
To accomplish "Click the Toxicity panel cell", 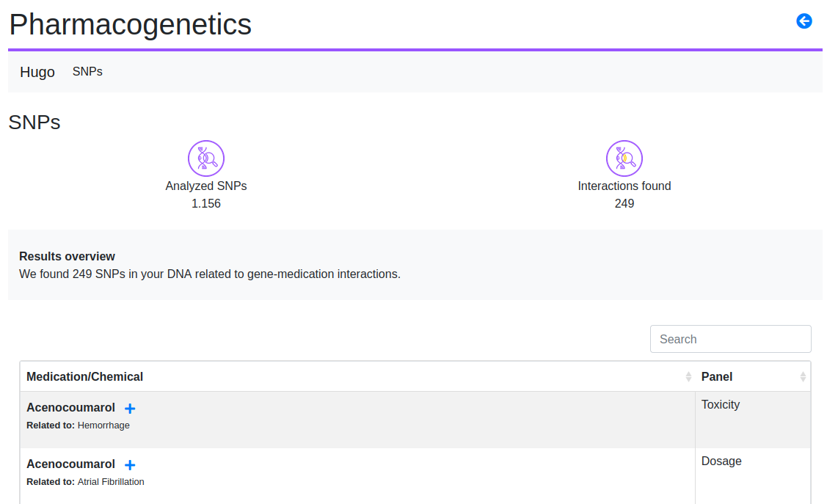I will [721, 405].
